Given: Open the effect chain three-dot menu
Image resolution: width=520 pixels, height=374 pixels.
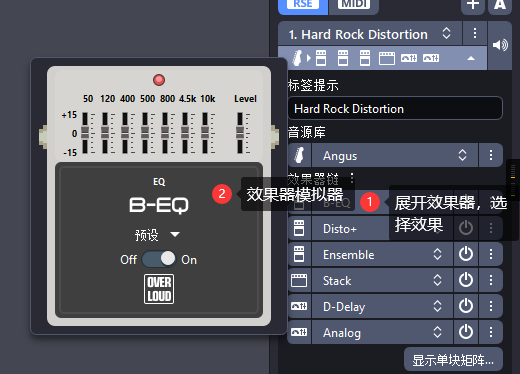Looking at the screenshot, I should [x=352, y=178].
